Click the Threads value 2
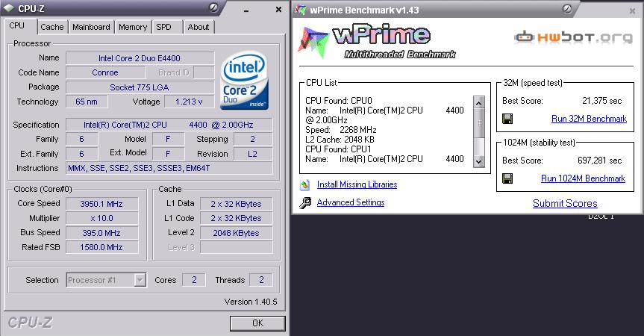Screen dimensions: 644x336 (261, 280)
